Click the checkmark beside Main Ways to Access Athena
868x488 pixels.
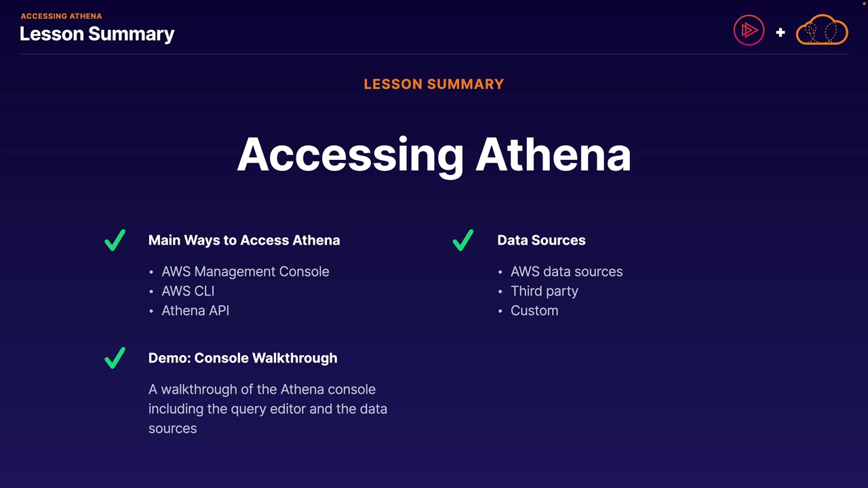115,241
